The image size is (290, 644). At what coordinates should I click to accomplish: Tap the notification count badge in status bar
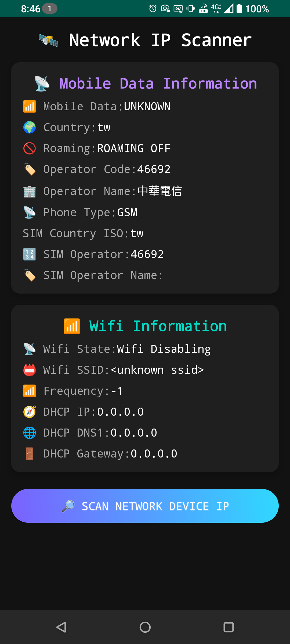[50, 9]
